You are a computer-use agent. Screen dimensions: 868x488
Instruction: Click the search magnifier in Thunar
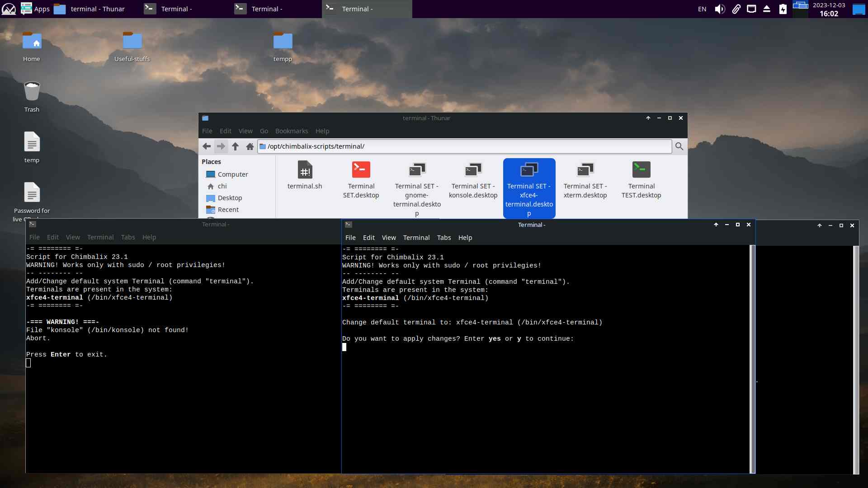tap(679, 146)
